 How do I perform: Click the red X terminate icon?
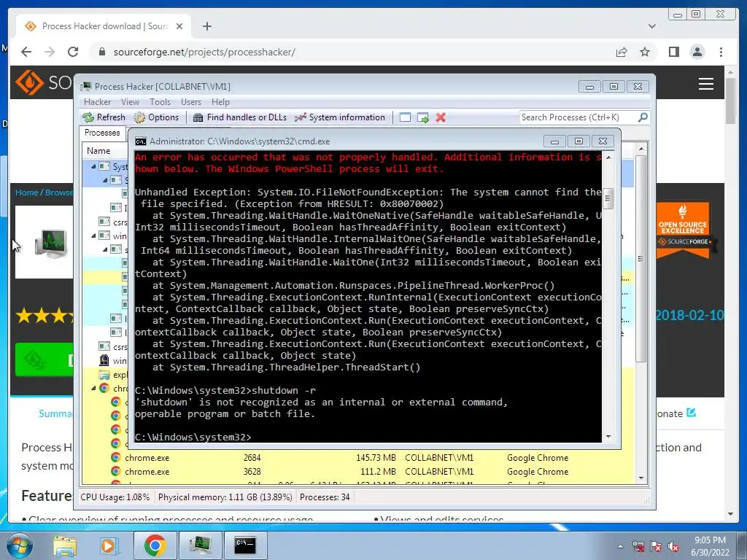point(441,117)
